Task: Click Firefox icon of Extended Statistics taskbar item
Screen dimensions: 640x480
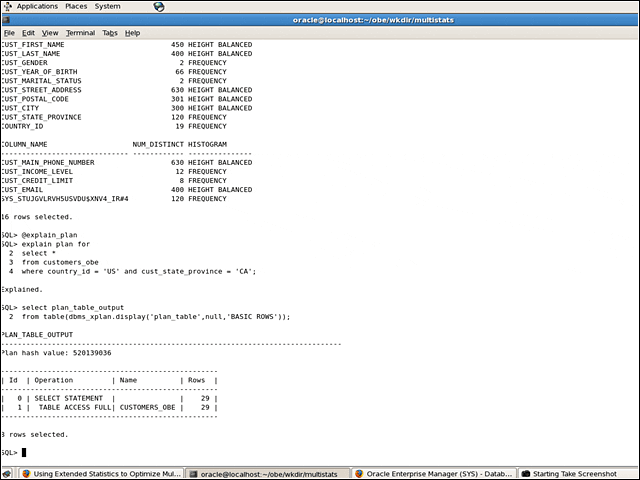Action: click(26, 474)
